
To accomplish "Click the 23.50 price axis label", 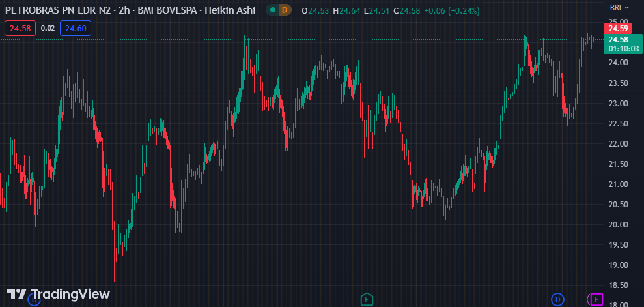I will tap(618, 83).
